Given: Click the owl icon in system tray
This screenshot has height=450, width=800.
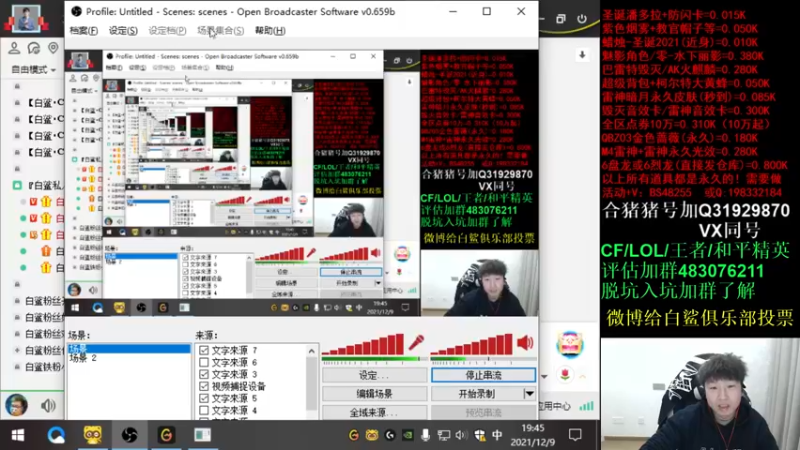Looking at the screenshot, I should [x=372, y=435].
